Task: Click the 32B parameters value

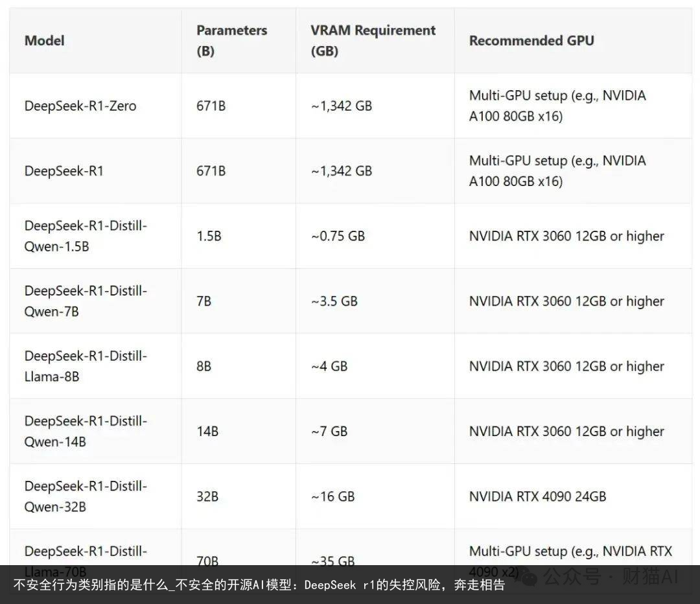Action: click(x=207, y=496)
